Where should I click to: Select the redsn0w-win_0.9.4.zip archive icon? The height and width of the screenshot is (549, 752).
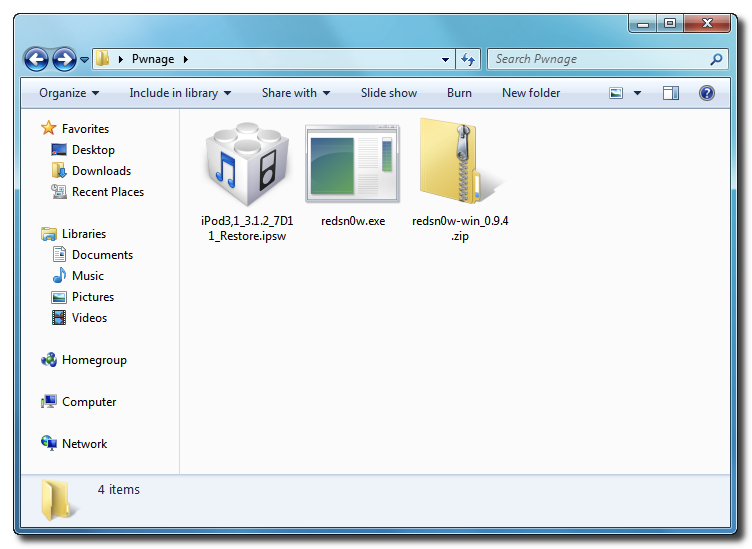[457, 164]
